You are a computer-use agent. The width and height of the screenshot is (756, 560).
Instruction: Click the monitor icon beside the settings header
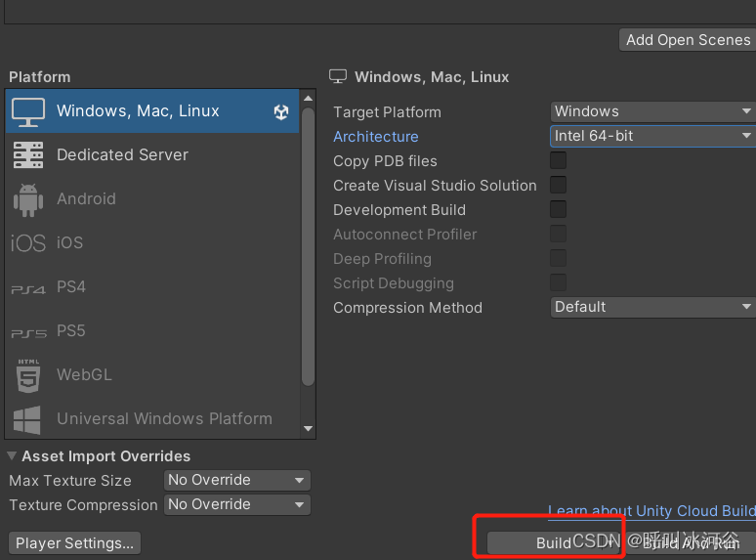338,76
